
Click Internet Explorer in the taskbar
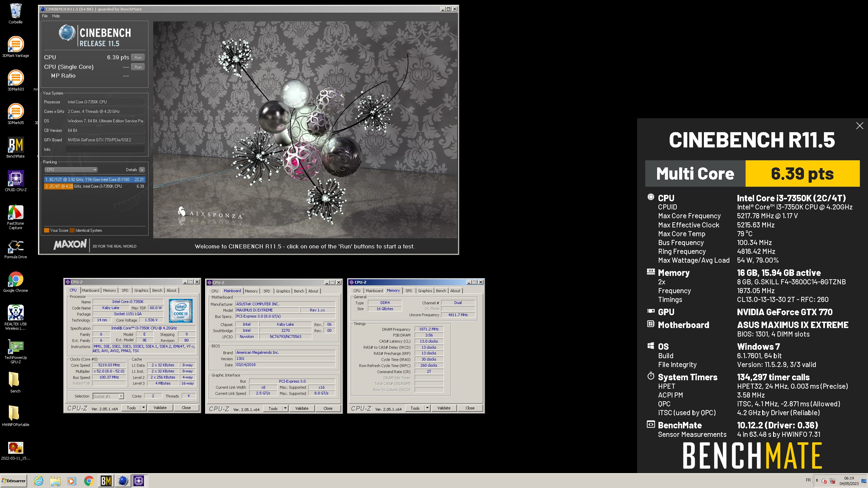39,481
